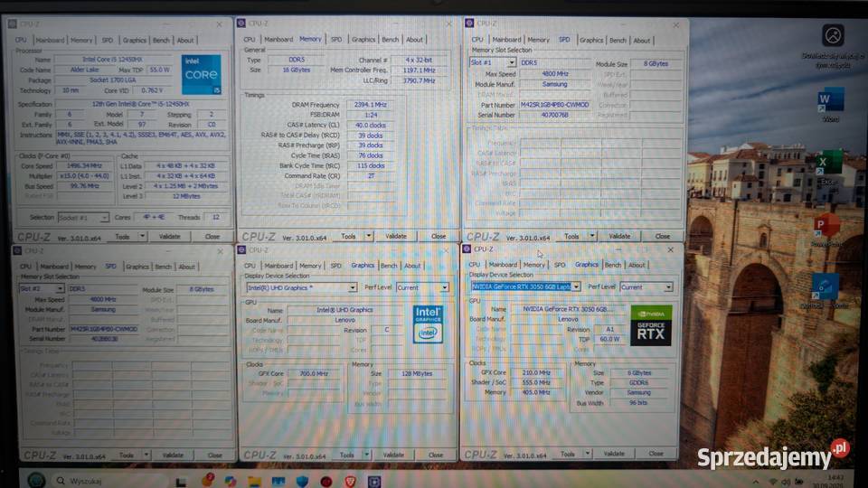
Task: Click the NVIDIA Bus Width value 96 bits
Action: pyautogui.click(x=639, y=403)
